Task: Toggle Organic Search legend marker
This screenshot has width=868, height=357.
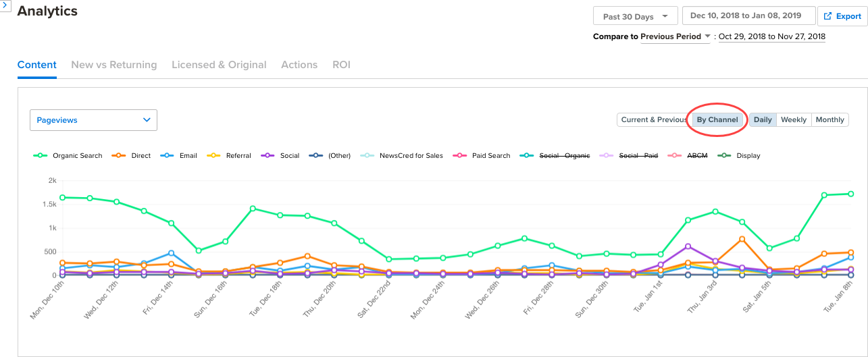Action: tap(41, 156)
